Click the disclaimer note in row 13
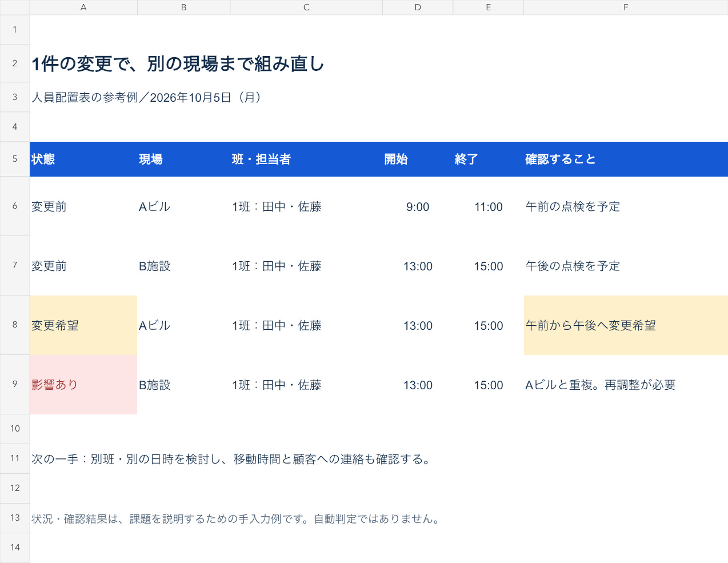Screen dimensions: 728x563 pyautogui.click(x=235, y=518)
